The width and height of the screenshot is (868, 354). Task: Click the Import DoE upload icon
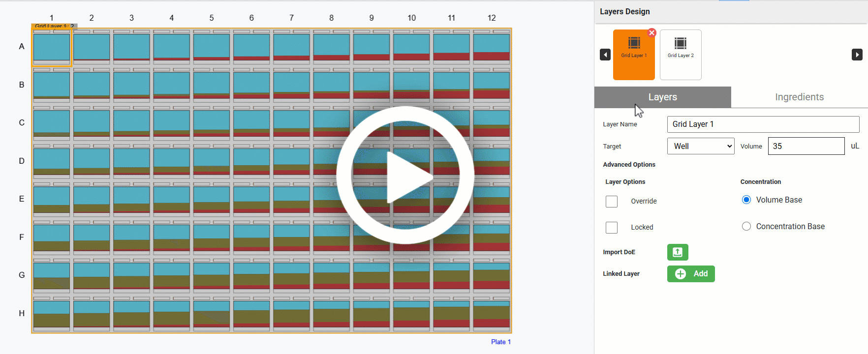678,252
